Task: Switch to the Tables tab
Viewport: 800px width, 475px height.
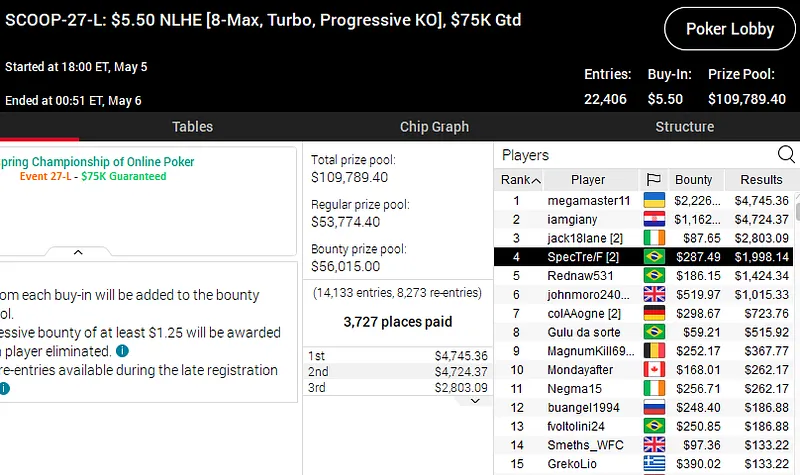Action: click(192, 127)
